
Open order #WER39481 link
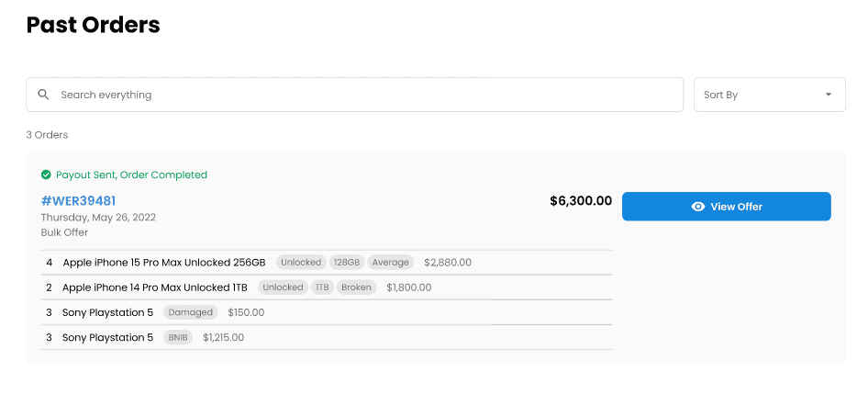pyautogui.click(x=79, y=200)
